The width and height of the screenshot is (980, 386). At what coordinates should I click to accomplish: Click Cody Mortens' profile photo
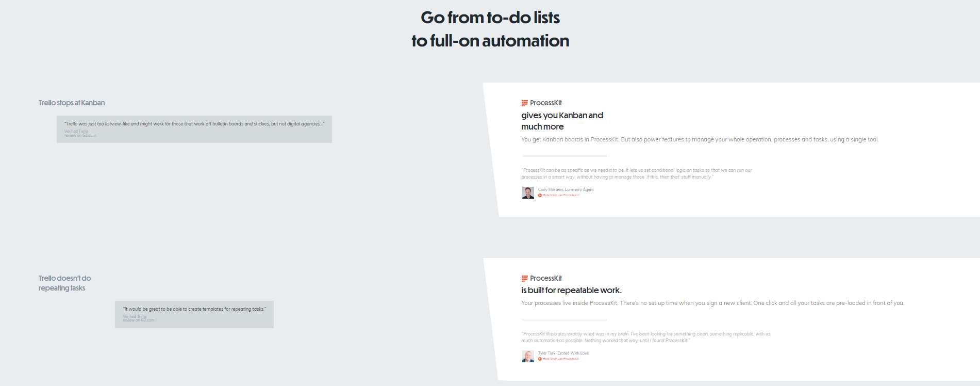528,193
